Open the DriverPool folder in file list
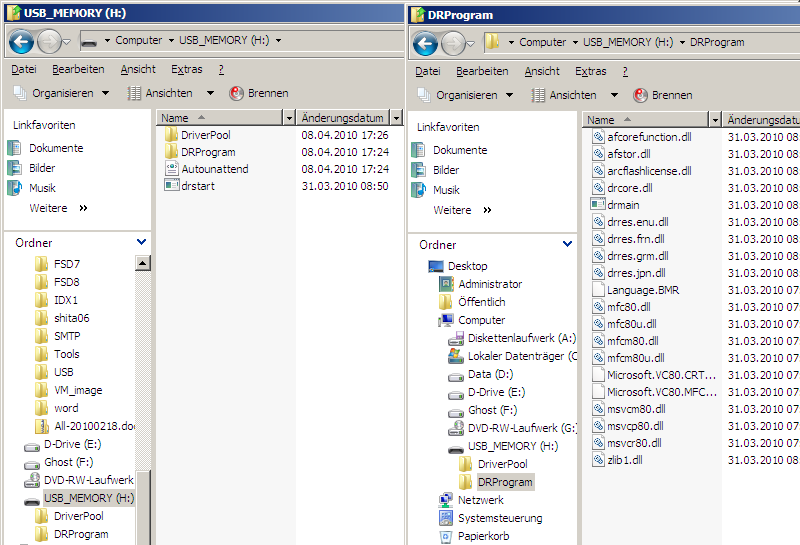Screen dimensions: 800x545 click(x=207, y=135)
